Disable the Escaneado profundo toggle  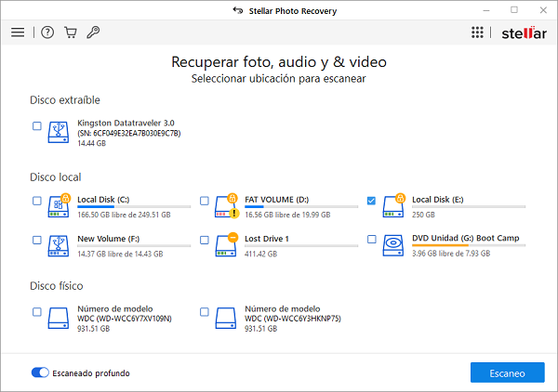point(40,372)
